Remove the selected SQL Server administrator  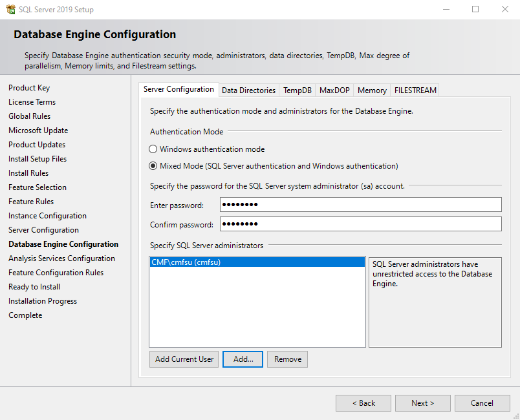pos(288,359)
